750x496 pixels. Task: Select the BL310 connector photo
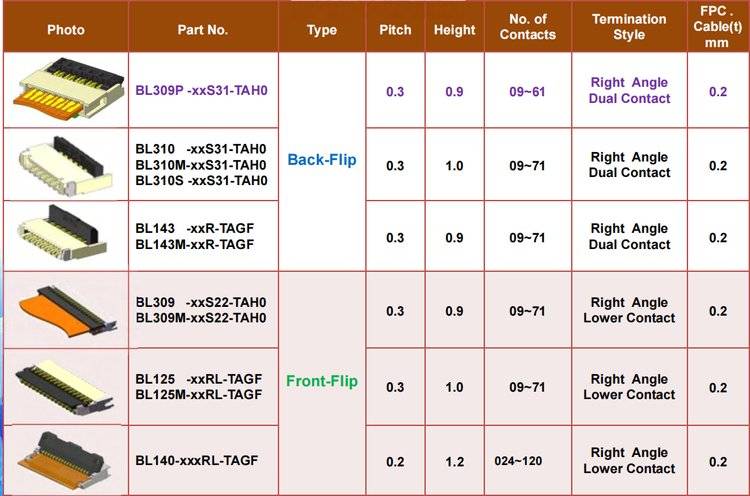click(x=65, y=164)
